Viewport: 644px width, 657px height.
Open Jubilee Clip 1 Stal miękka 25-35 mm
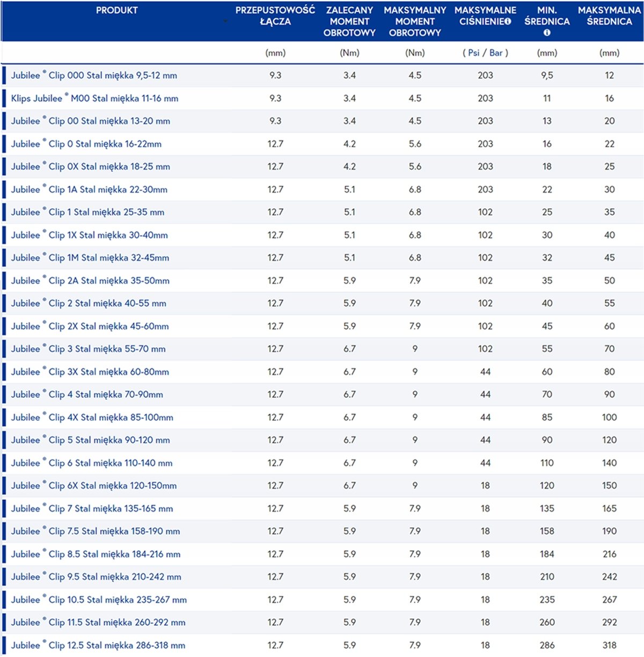tap(87, 212)
